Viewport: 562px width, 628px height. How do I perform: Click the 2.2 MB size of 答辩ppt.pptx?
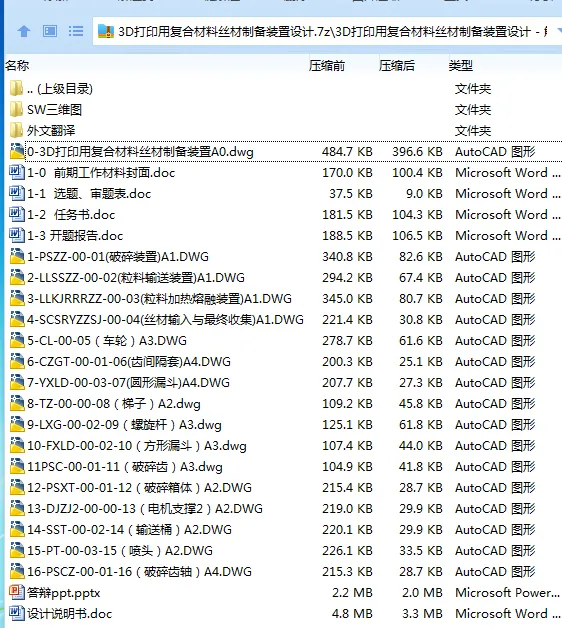[x=352, y=592]
